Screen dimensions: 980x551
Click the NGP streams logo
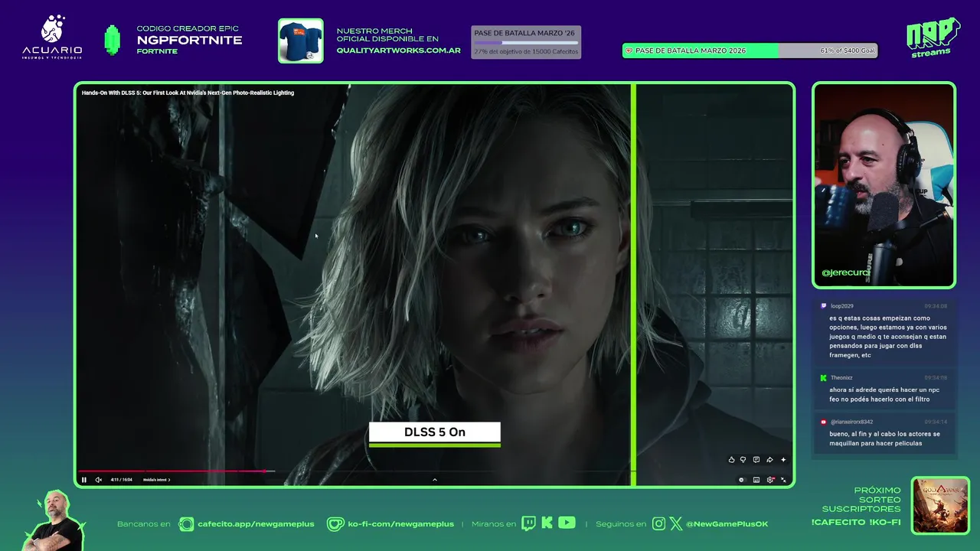click(x=933, y=37)
